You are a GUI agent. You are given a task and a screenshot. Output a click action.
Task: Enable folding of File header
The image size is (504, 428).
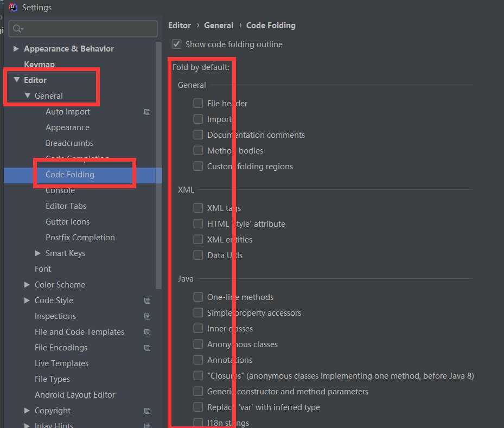(198, 103)
